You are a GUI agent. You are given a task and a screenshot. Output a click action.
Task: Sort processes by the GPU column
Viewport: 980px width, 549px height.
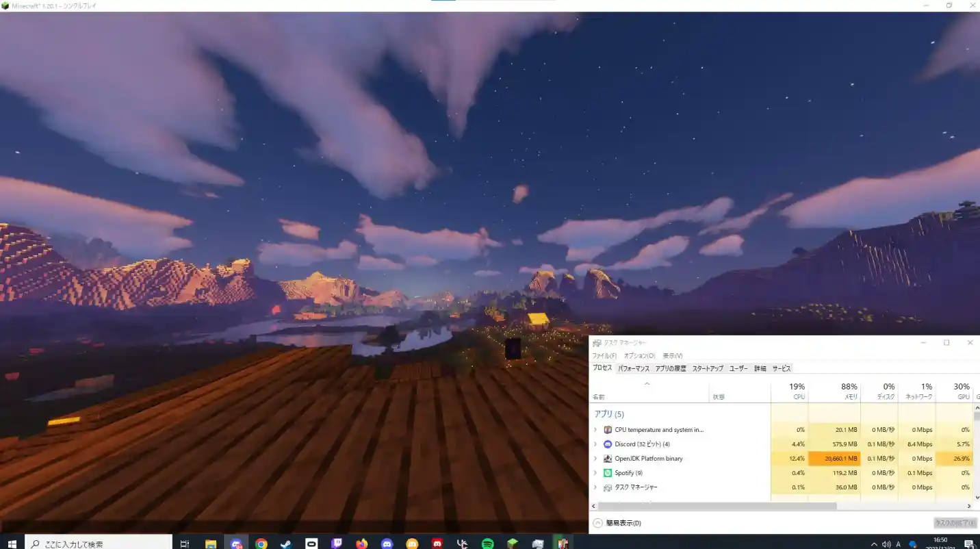954,392
